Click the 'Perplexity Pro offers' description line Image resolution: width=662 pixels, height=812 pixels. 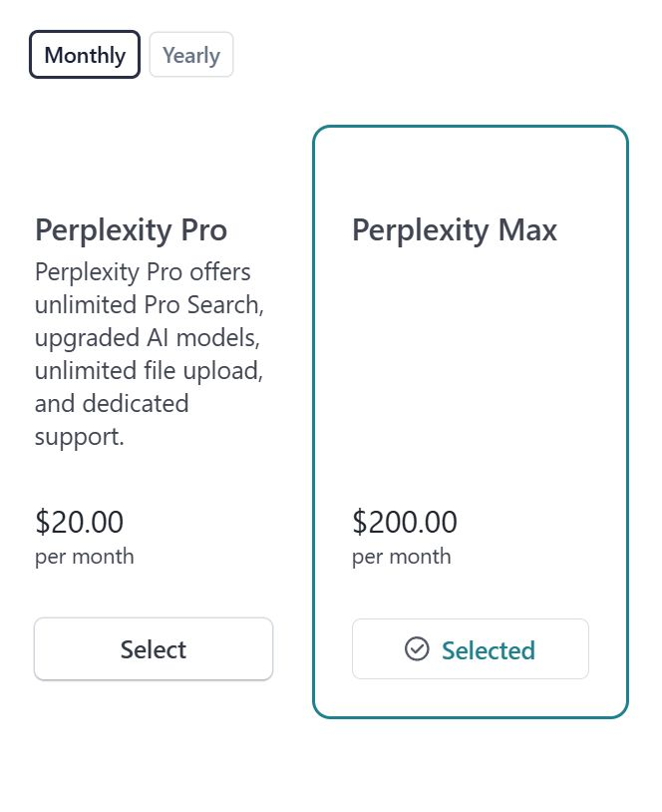143,272
